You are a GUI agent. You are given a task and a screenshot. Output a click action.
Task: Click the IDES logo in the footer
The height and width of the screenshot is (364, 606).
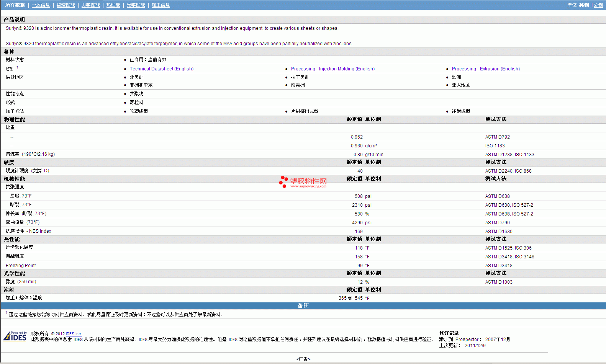15,336
